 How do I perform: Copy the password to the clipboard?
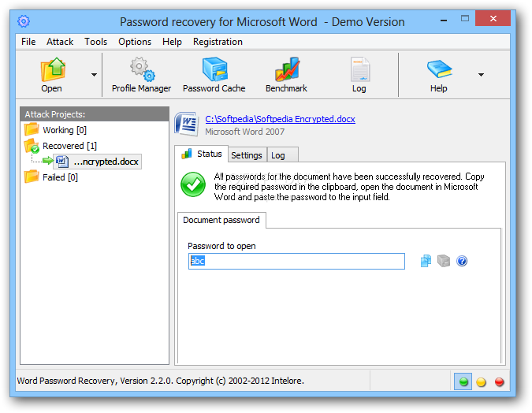tap(426, 261)
